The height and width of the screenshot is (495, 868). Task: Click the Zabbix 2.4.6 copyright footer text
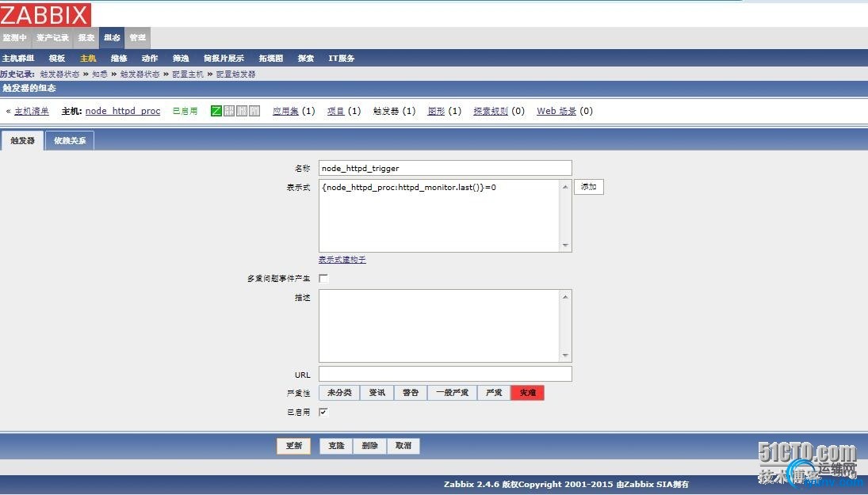click(x=566, y=484)
